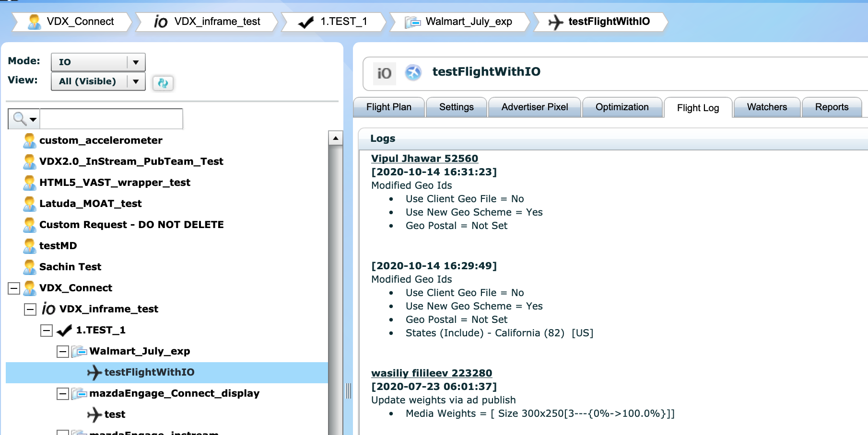Click the folder icon beside mazdaEngage_Connect_display
The height and width of the screenshot is (435, 868).
click(x=79, y=393)
